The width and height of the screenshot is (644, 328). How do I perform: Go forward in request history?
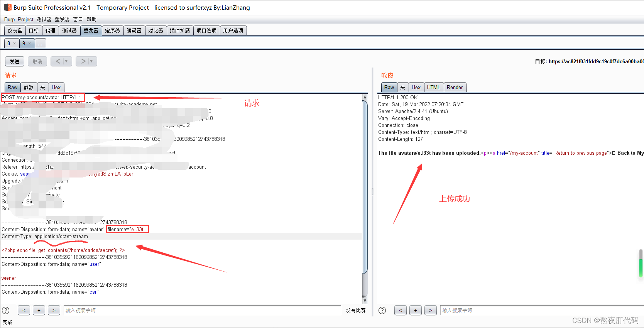pos(83,61)
